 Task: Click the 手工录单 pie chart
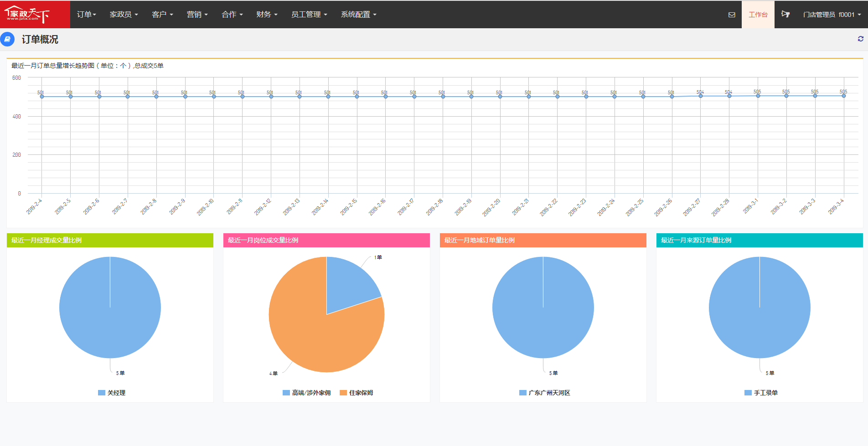pos(759,308)
